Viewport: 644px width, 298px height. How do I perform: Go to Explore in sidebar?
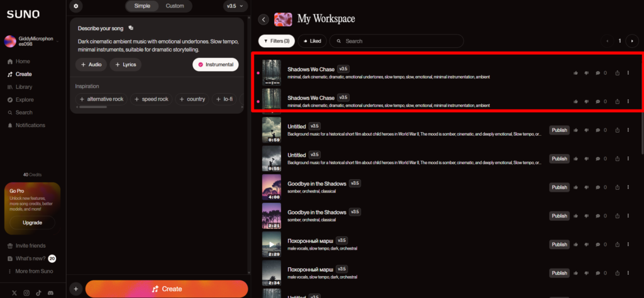(21, 100)
